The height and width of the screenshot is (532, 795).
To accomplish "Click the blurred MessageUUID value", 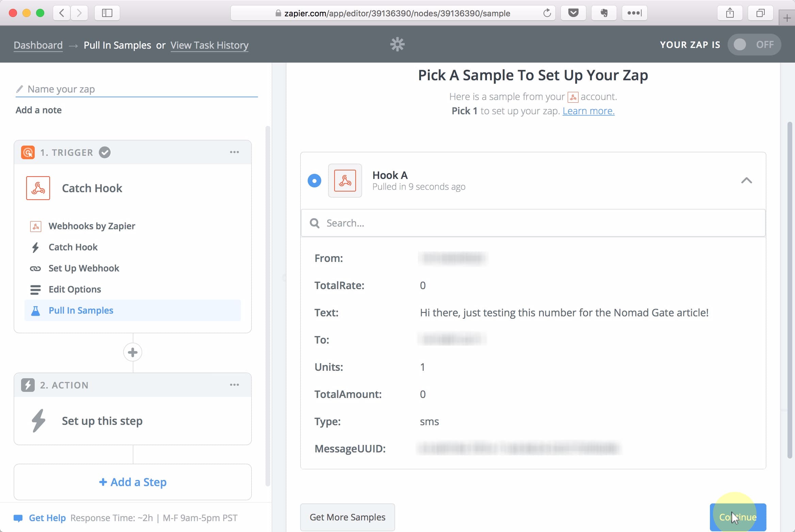I will 518,448.
